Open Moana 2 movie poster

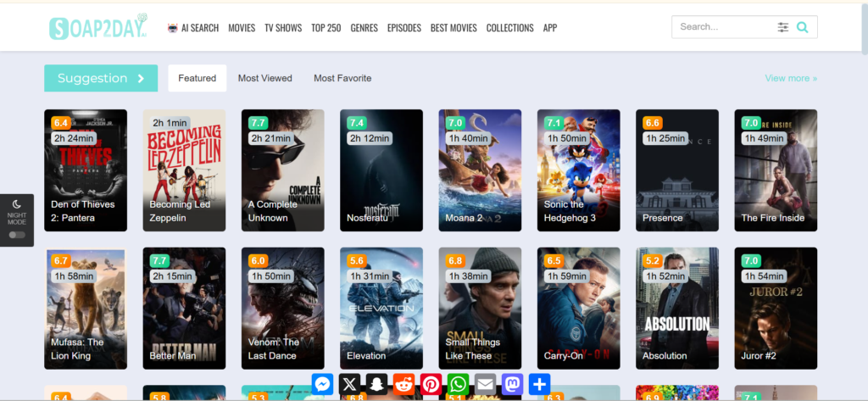(480, 170)
